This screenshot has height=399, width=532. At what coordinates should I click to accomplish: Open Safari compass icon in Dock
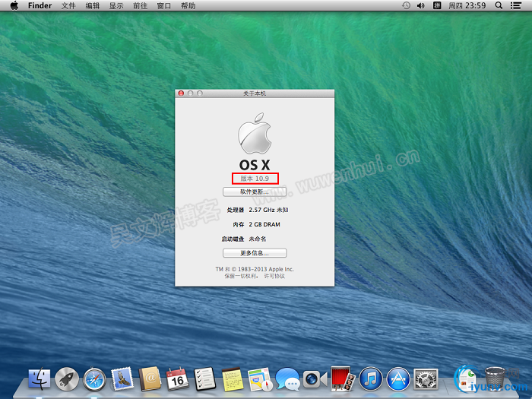click(94, 378)
